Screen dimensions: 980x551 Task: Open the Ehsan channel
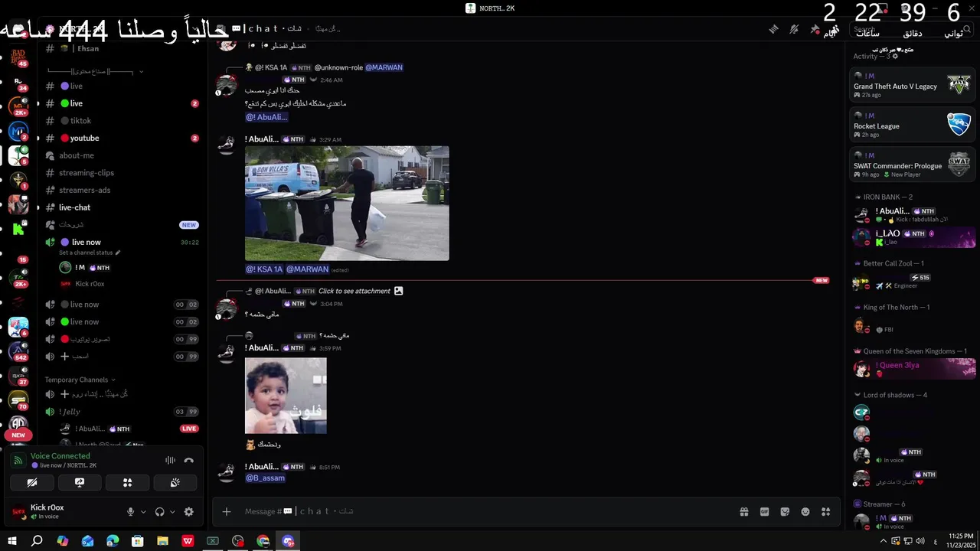click(119, 48)
